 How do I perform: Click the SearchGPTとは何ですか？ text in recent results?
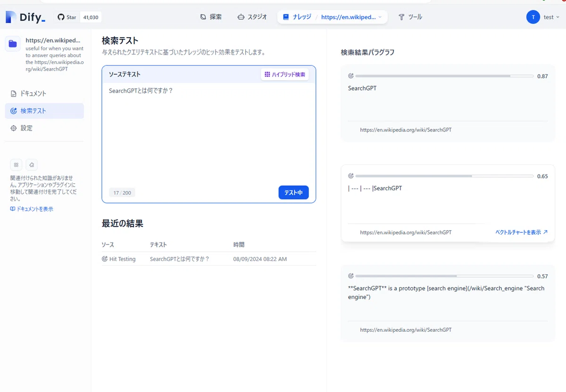tap(179, 259)
